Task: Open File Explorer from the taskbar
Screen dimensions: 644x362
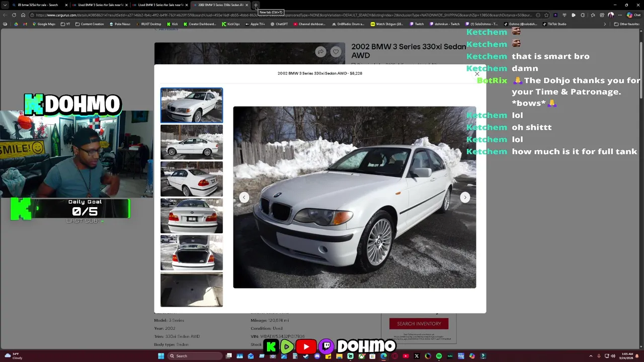Action: click(339, 356)
